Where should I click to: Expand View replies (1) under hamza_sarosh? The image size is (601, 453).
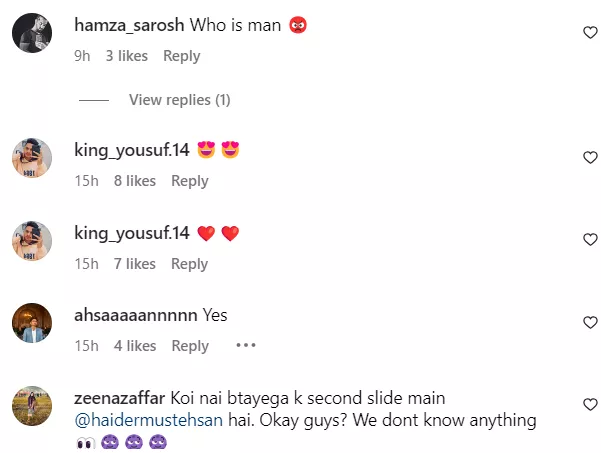pos(179,100)
